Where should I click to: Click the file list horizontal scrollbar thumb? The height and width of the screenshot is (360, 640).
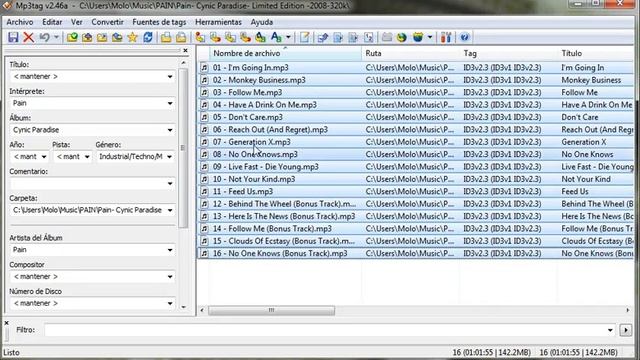click(271, 311)
